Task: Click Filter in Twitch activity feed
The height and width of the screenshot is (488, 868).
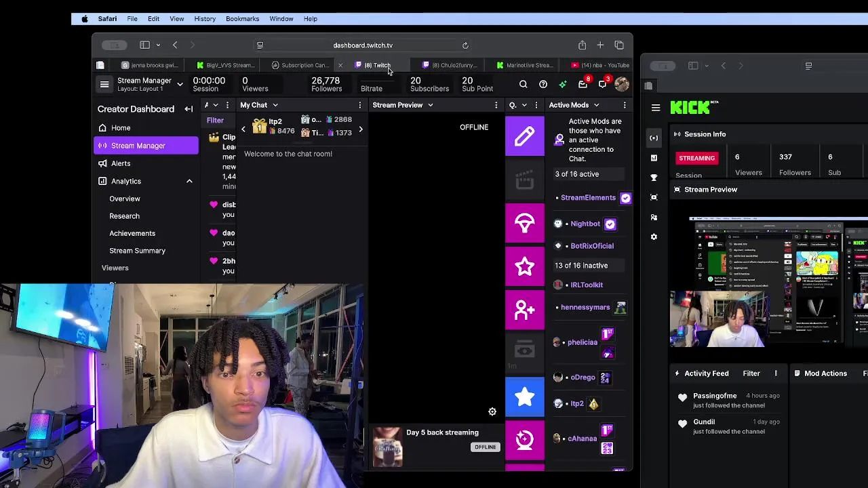Action: click(x=215, y=121)
